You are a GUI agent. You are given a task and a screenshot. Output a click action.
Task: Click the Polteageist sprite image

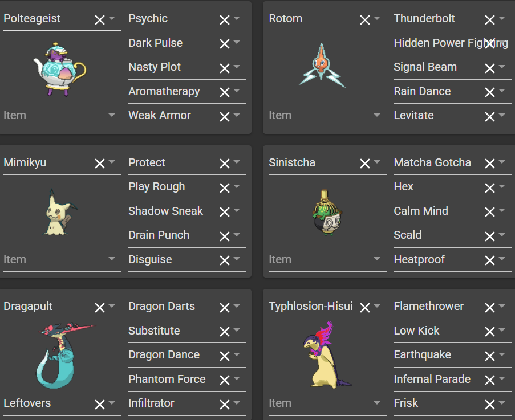point(59,69)
